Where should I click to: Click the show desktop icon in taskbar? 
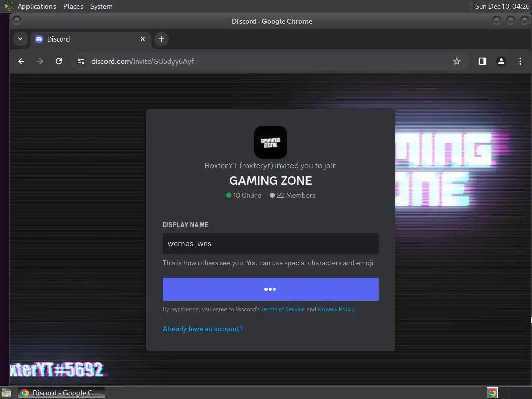(6, 393)
